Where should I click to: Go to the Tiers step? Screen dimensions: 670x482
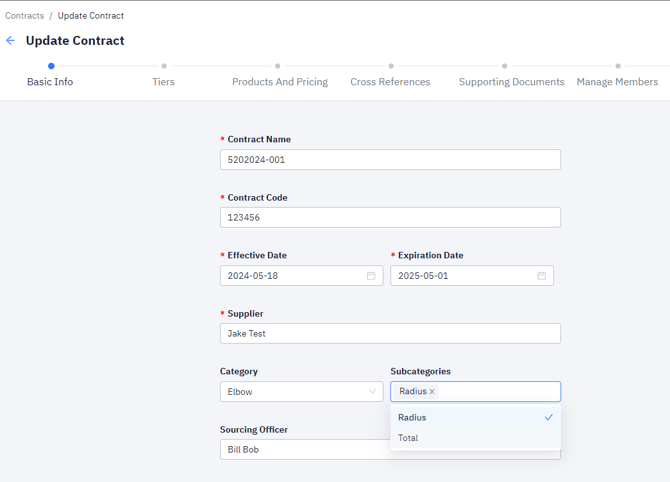pyautogui.click(x=164, y=82)
